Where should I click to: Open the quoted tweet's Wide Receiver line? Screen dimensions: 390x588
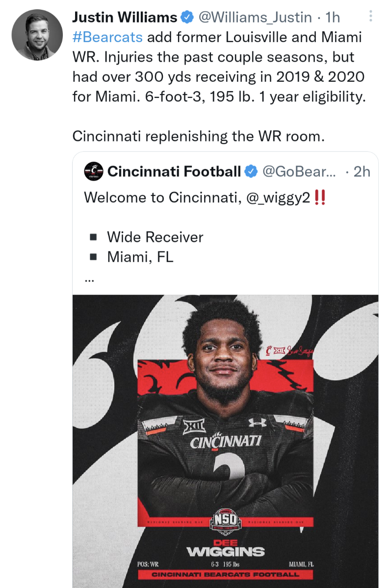155,237
